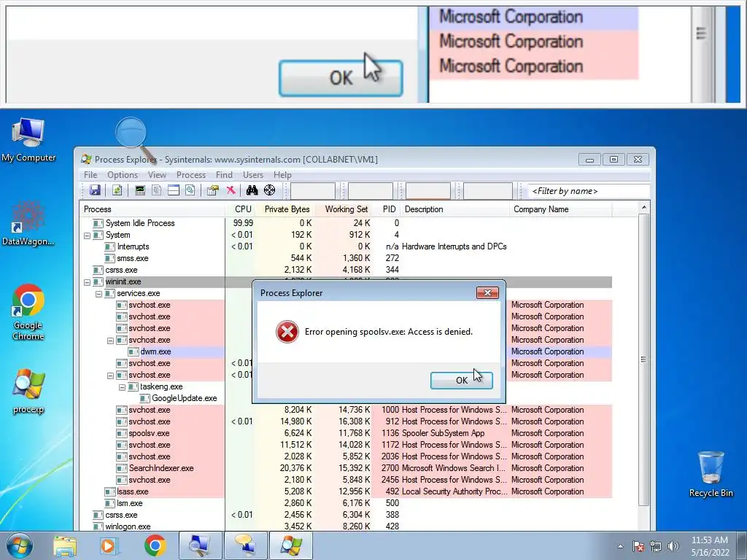
Task: Click the View DLLs/Handles toolbar icon
Action: 190,190
